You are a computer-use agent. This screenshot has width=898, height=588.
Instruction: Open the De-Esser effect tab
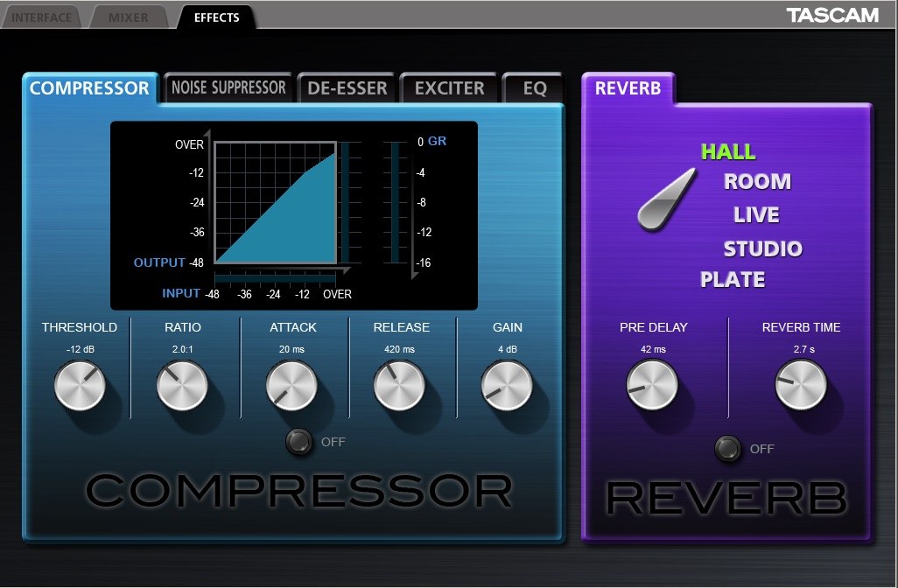click(347, 88)
